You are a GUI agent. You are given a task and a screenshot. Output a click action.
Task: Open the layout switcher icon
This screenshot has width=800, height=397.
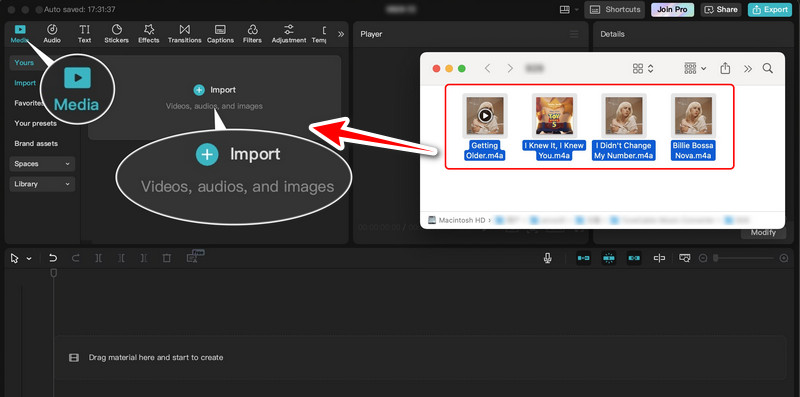[x=564, y=10]
